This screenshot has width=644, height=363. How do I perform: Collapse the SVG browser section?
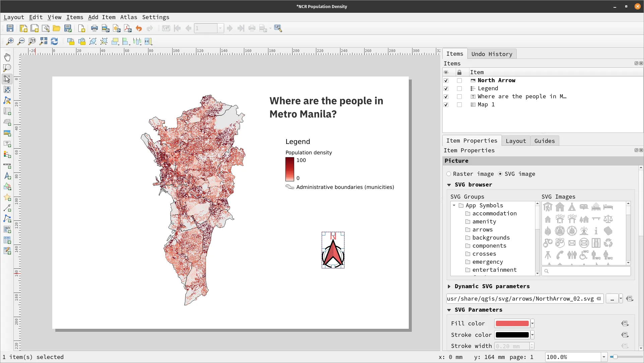(449, 185)
